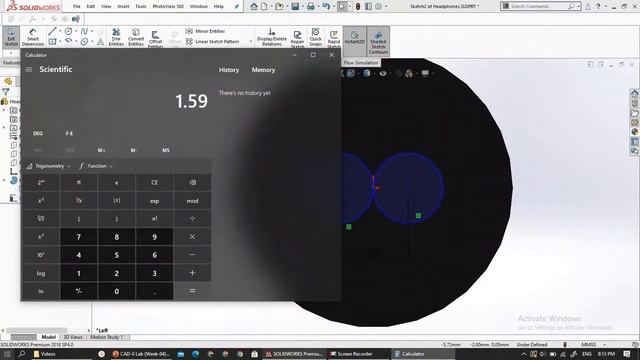This screenshot has width=640, height=360.
Task: Click the Search Commands field
Action: [540, 6]
